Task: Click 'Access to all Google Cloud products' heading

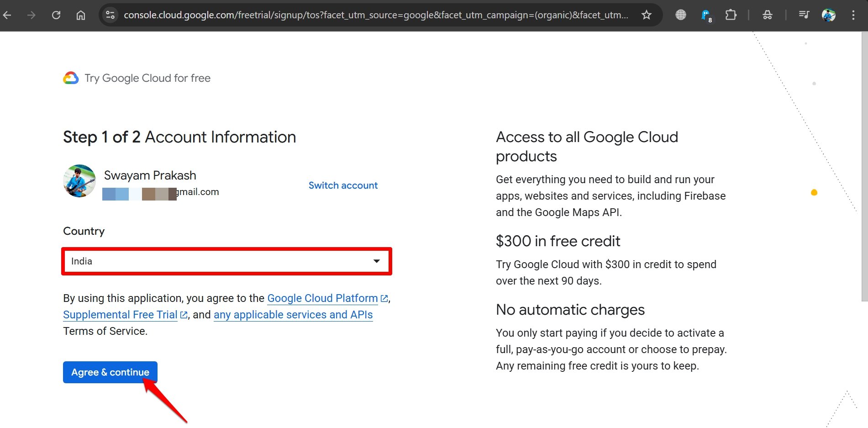Action: 587,147
